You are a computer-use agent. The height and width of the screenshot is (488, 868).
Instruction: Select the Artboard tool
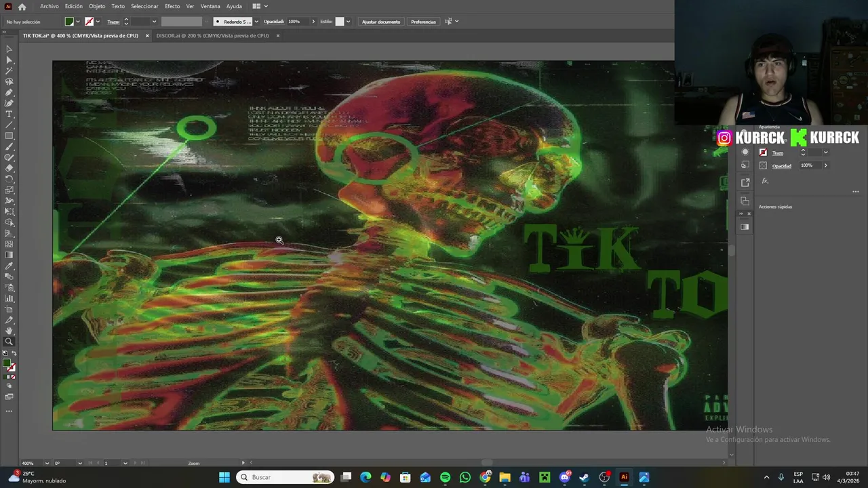pyautogui.click(x=9, y=309)
